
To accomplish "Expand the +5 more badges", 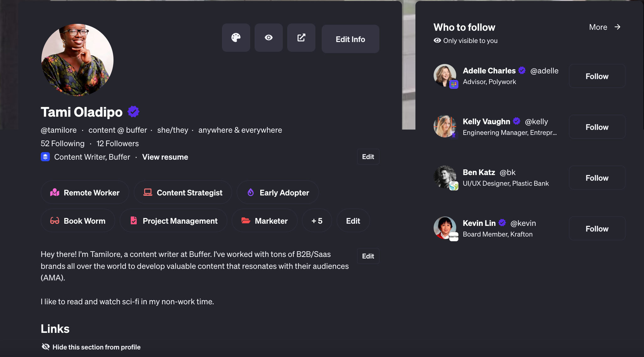I will pyautogui.click(x=317, y=221).
